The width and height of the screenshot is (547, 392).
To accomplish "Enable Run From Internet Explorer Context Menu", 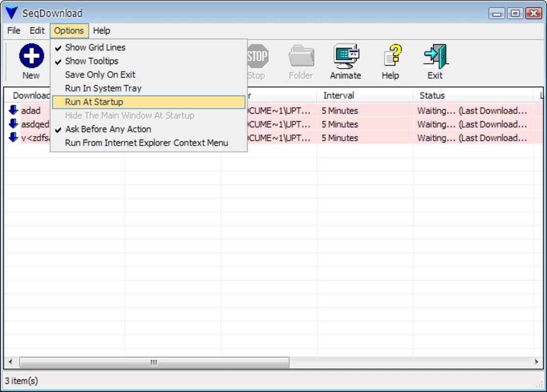I will pyautogui.click(x=149, y=143).
